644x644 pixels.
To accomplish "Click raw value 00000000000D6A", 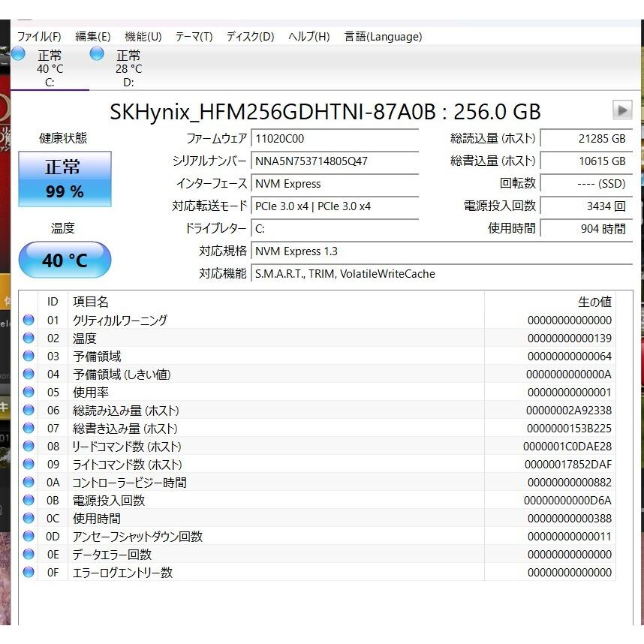I will [567, 500].
